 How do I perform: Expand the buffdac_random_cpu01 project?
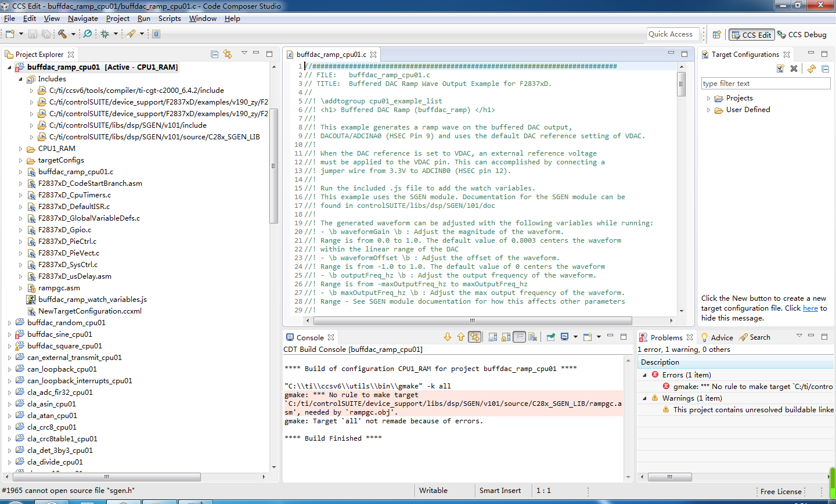[x=9, y=323]
